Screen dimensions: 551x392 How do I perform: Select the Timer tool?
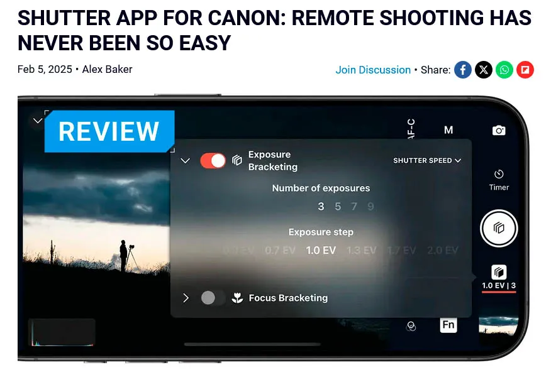[x=499, y=180]
